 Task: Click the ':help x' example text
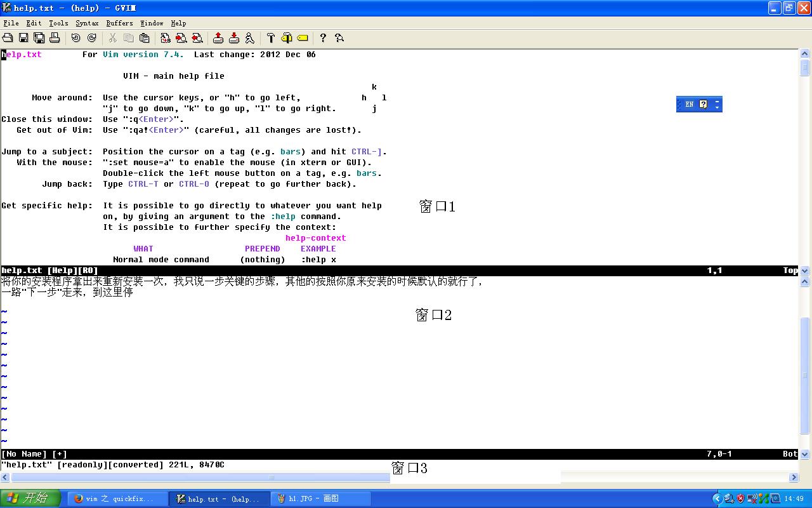click(318, 260)
